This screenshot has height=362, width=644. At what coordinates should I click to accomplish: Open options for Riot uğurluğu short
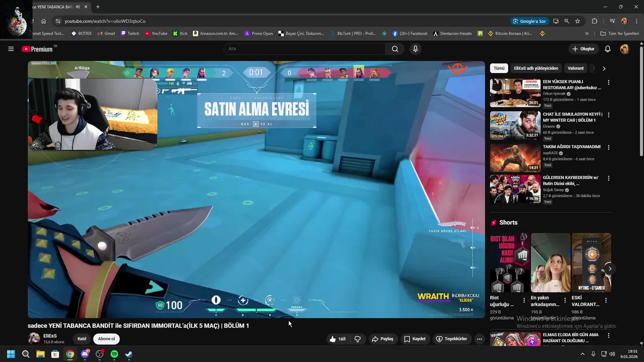point(524,300)
